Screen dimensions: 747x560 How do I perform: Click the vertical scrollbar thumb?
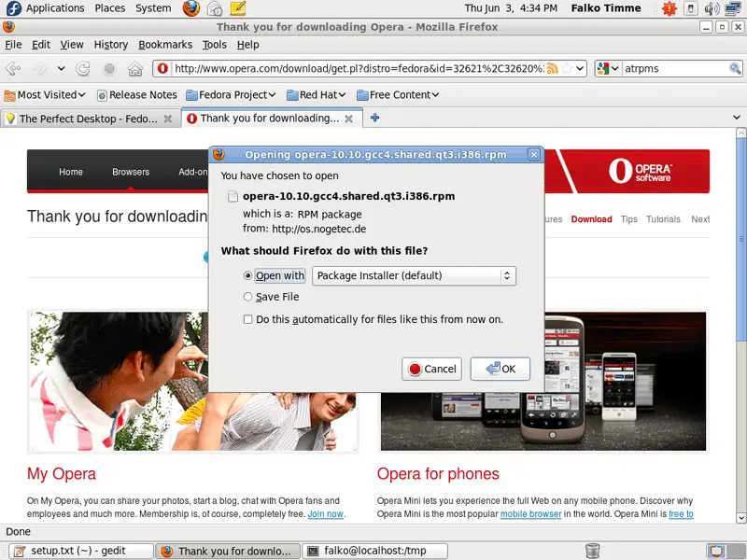(740, 240)
